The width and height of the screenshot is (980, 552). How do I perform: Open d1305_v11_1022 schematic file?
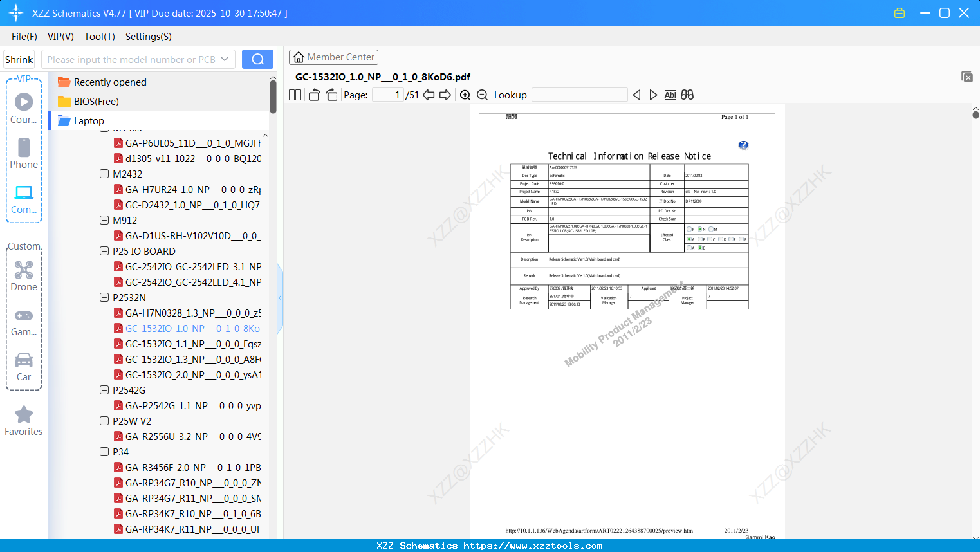[187, 158]
